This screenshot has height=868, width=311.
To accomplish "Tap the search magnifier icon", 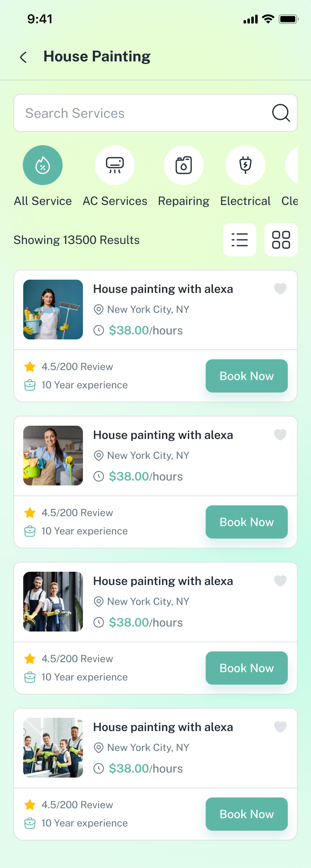I will [281, 113].
